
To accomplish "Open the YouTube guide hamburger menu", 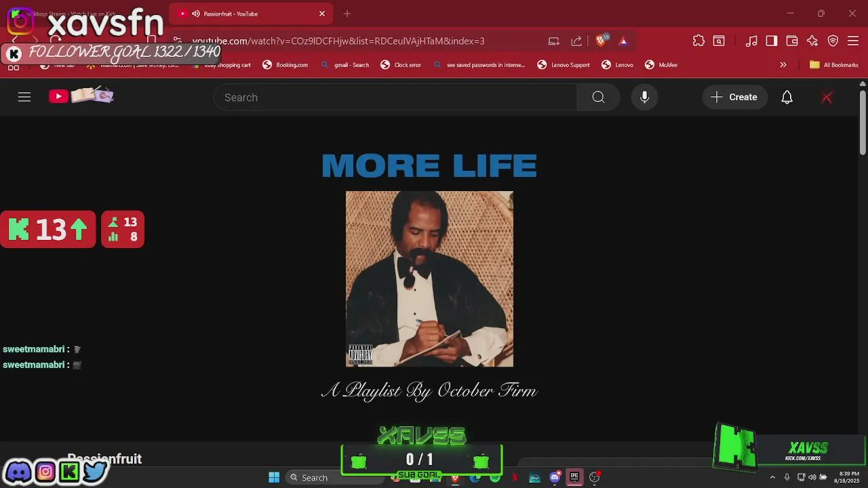I will point(24,97).
